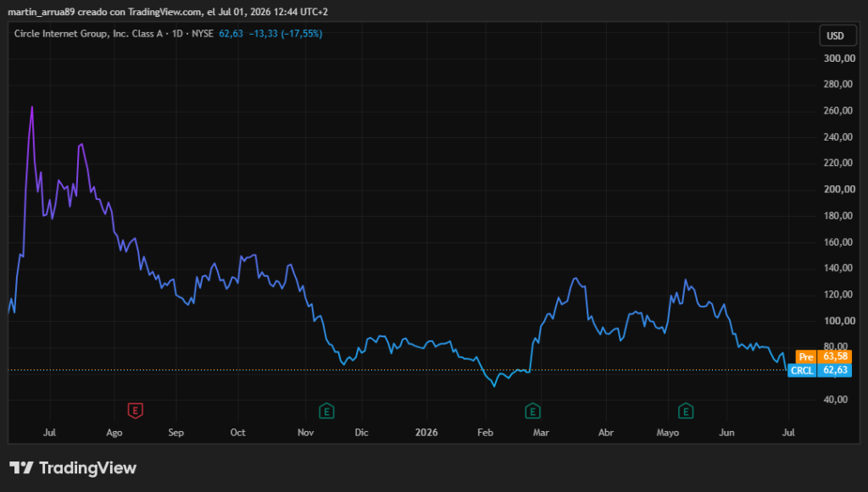Click the TradingView wordmark text
The width and height of the screenshot is (868, 492).
tap(87, 468)
